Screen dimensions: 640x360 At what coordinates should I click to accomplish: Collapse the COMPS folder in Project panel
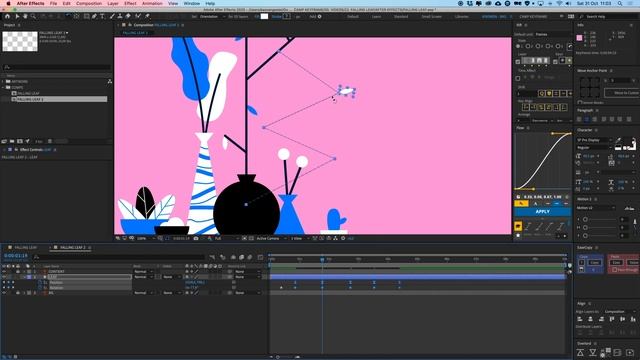coord(3,87)
